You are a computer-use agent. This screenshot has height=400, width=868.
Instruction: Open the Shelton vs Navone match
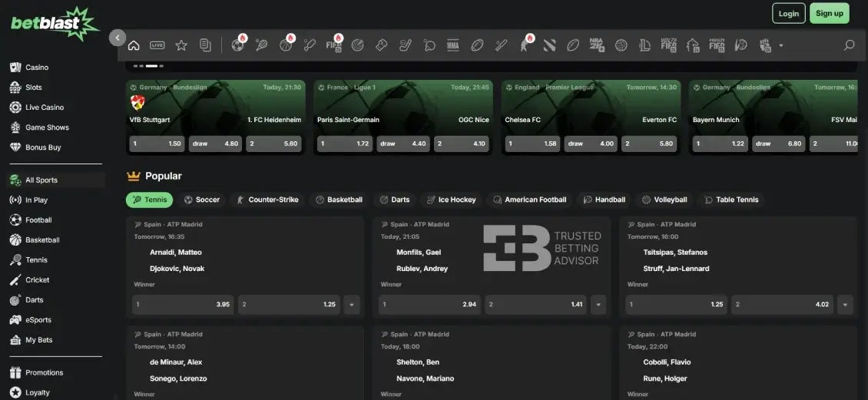click(x=491, y=363)
